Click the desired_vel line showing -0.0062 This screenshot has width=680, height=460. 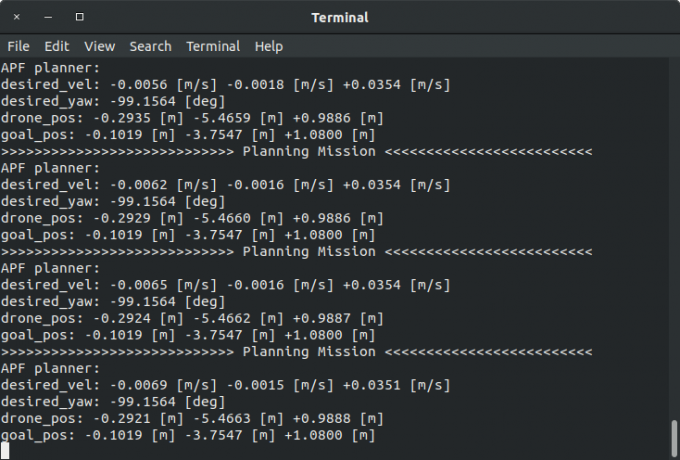[225, 185]
